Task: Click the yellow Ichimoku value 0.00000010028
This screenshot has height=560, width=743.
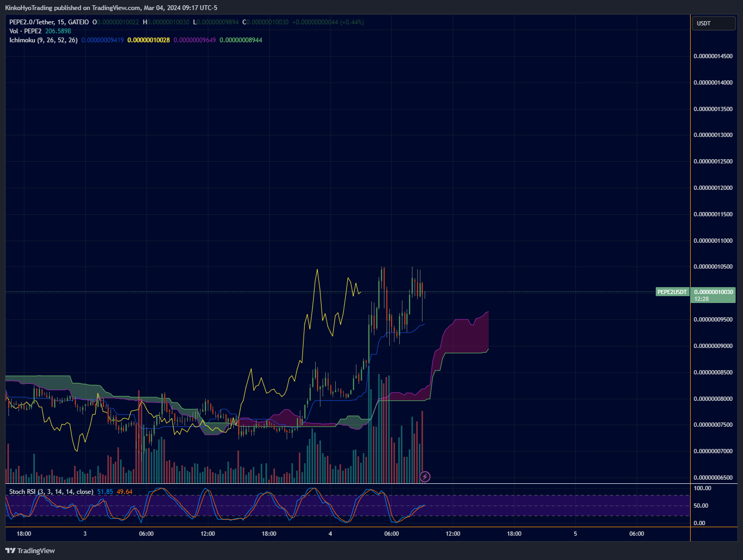Action: click(x=149, y=40)
